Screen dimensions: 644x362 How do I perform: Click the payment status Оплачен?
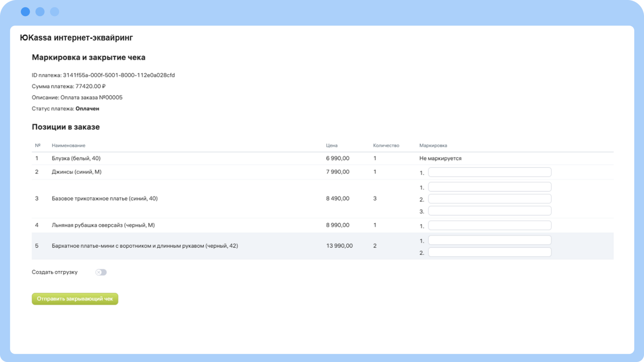pyautogui.click(x=87, y=109)
